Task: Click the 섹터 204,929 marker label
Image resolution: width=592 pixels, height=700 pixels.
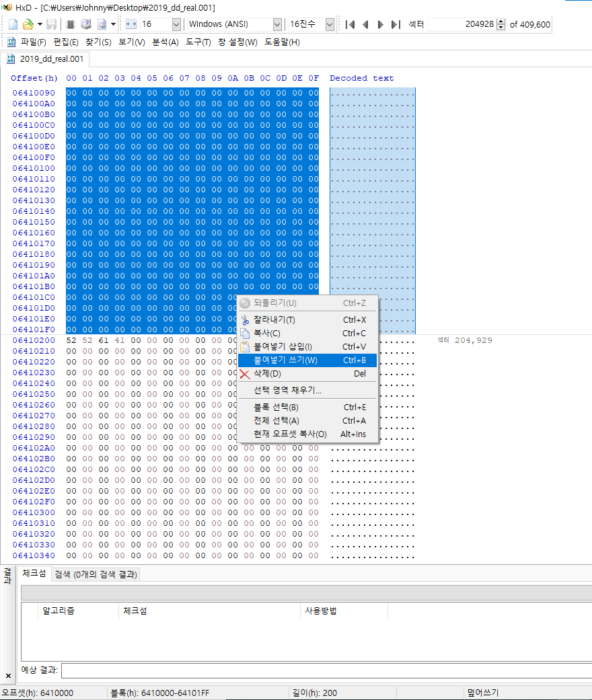Action: pos(465,340)
